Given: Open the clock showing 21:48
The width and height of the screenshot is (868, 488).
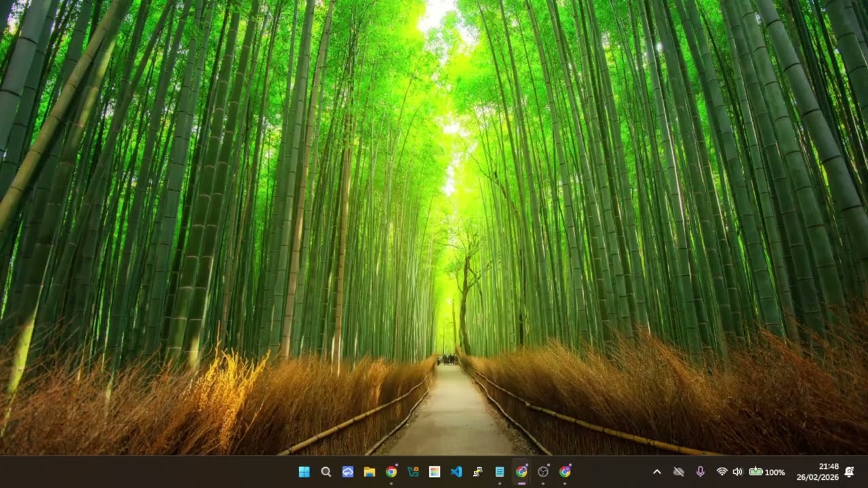Looking at the screenshot, I should tap(829, 466).
